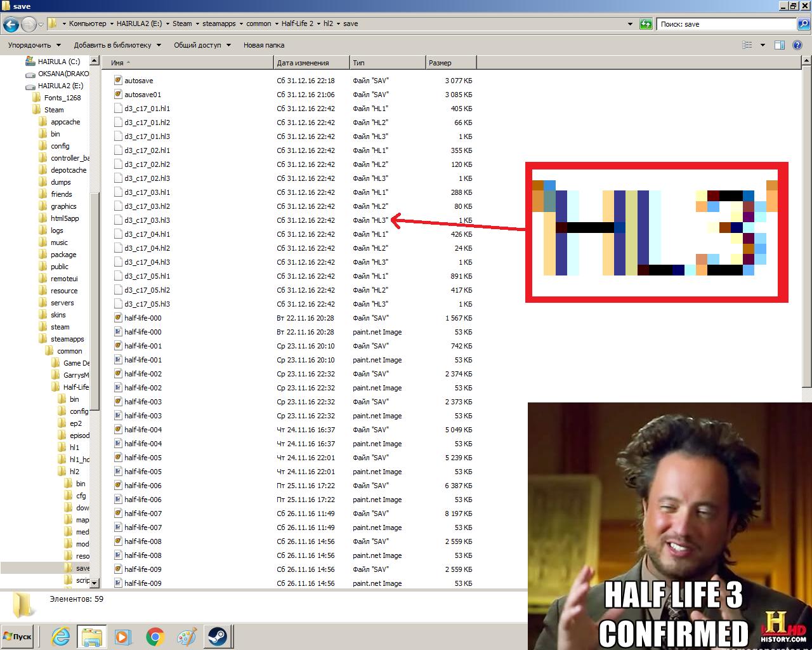Open the remoteui folder in tree
The height and width of the screenshot is (650, 812).
click(64, 279)
